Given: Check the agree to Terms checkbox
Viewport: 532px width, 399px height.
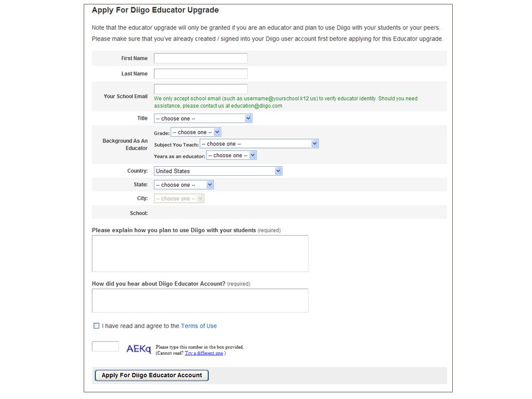Looking at the screenshot, I should click(96, 326).
